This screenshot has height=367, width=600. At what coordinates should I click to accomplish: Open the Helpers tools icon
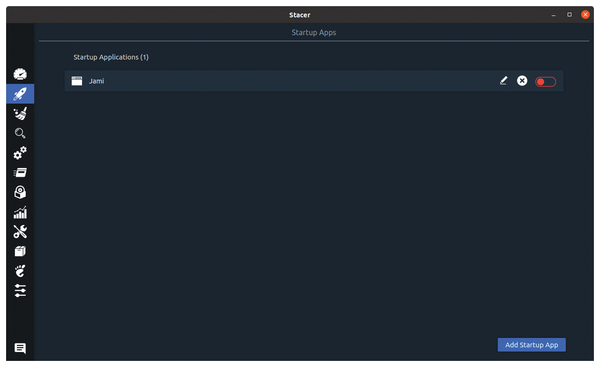[x=20, y=232]
